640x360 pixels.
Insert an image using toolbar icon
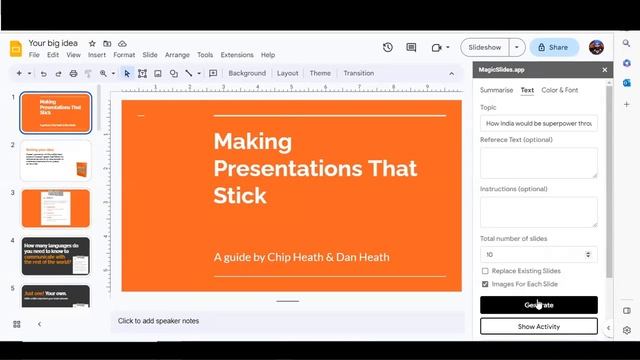click(158, 73)
